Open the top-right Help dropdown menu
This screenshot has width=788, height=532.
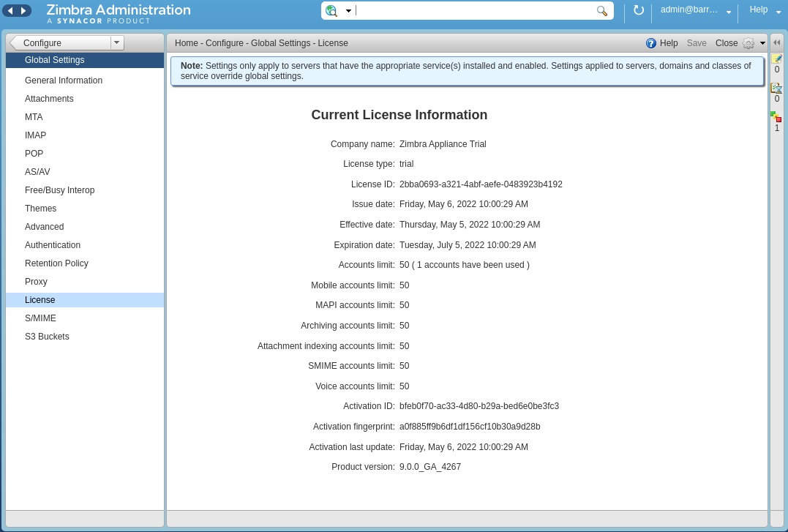tap(778, 12)
